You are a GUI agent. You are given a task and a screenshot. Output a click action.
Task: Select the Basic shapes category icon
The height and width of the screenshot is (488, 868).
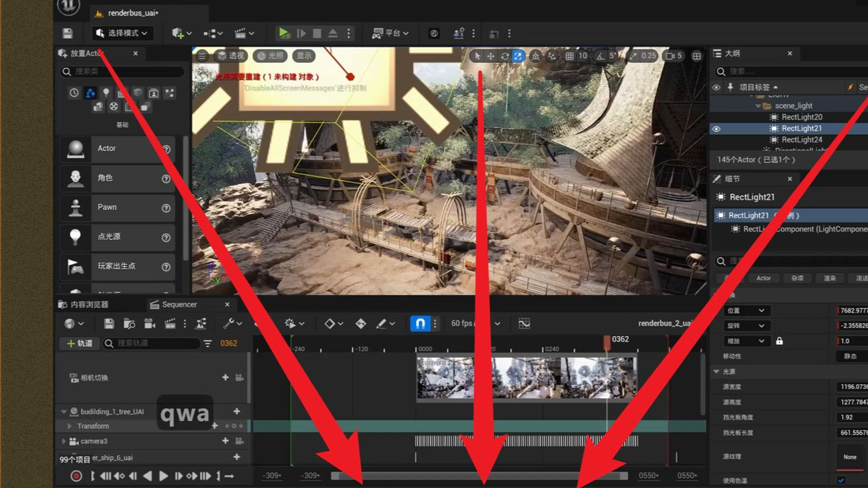90,93
